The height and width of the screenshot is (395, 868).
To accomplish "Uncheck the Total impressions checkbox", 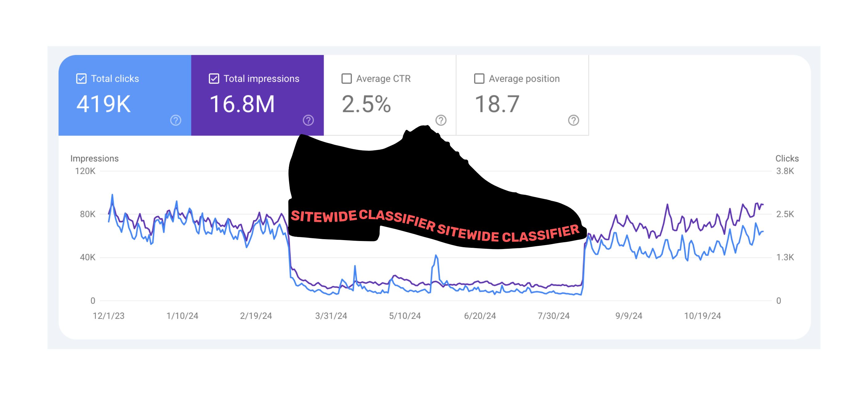I will click(214, 79).
